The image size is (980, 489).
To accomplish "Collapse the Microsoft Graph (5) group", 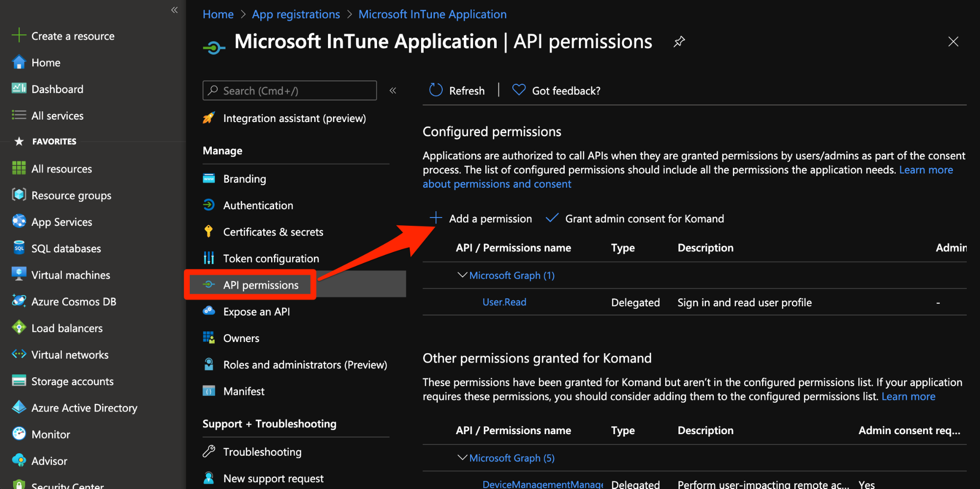I will 462,458.
